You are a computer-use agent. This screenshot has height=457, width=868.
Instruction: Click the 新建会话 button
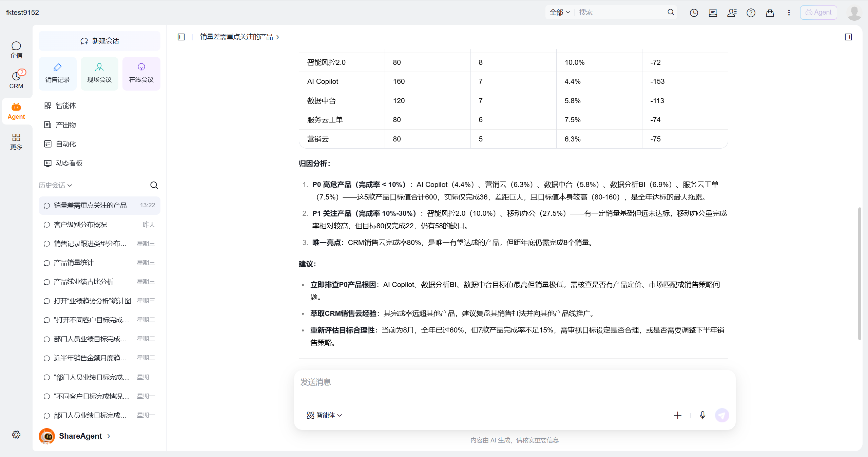click(99, 41)
